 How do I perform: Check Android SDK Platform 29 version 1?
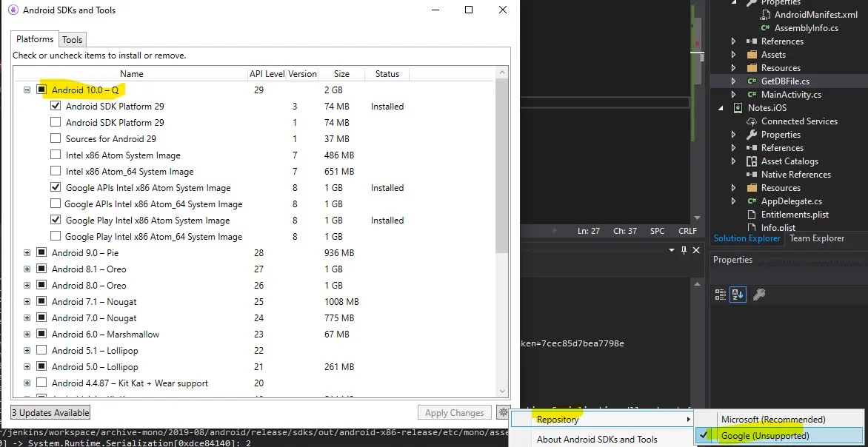pos(56,121)
